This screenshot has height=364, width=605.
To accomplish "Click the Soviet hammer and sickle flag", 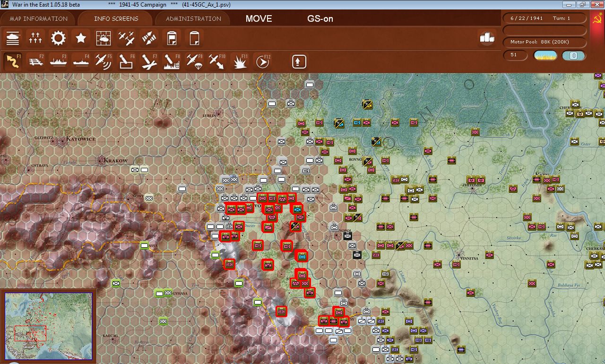I will tap(597, 19).
